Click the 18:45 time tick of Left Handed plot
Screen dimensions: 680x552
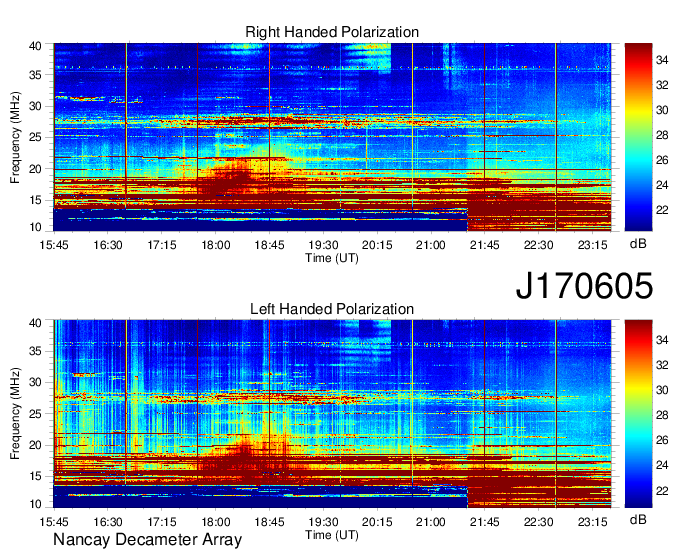pos(269,522)
